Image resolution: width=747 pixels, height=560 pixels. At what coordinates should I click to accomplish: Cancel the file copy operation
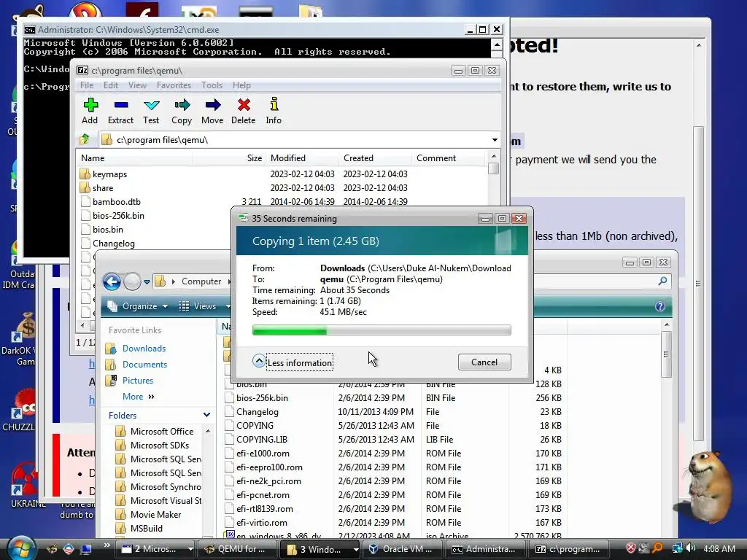click(x=484, y=362)
